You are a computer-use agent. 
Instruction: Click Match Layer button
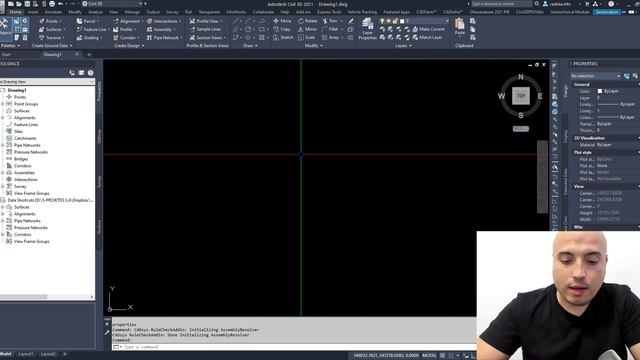(x=427, y=38)
